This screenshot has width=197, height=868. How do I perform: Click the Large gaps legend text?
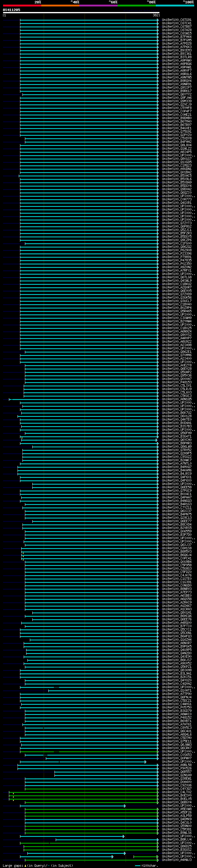coord(38,866)
